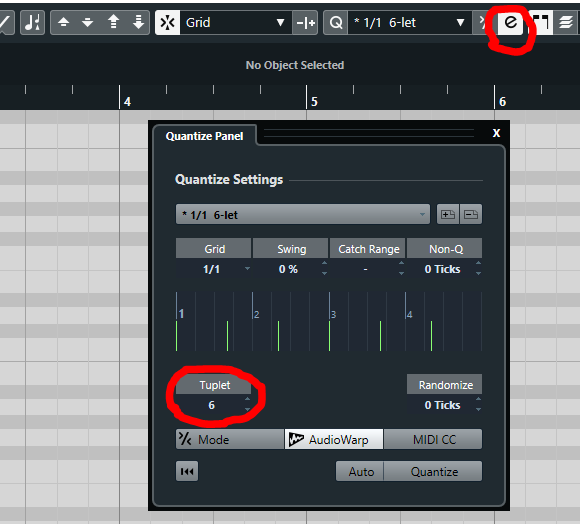Click the Q iterative quantize icon

[335, 23]
